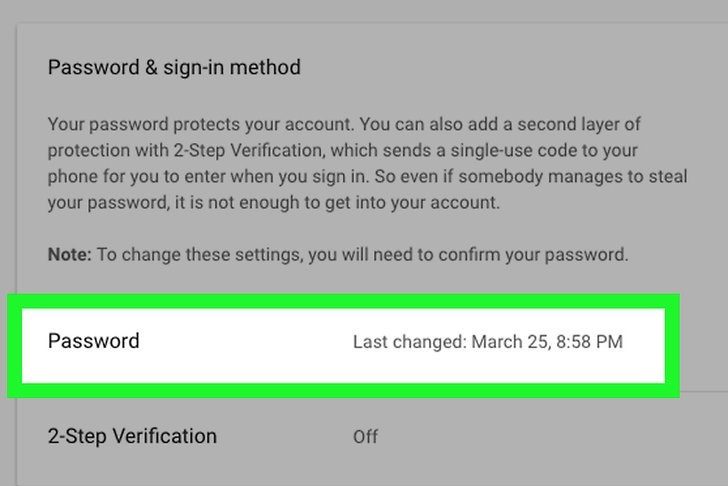This screenshot has width=728, height=486.
Task: Click the bold "Note:" label
Action: [69, 254]
